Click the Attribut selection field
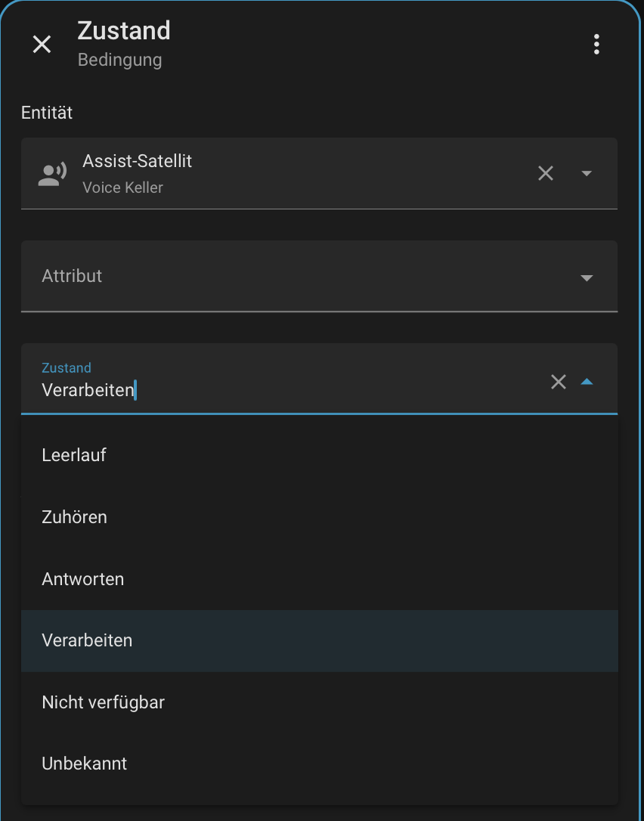The width and height of the screenshot is (644, 821). [287, 276]
